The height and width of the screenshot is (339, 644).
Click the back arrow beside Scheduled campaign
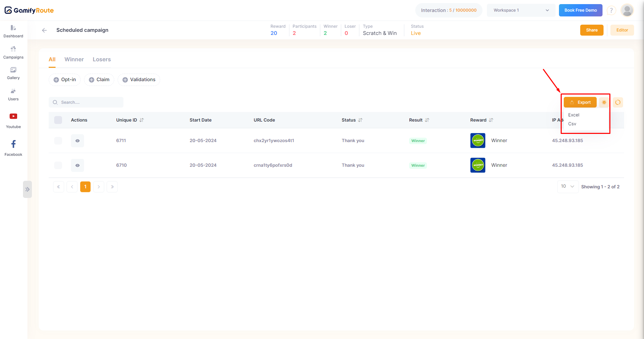pos(44,30)
